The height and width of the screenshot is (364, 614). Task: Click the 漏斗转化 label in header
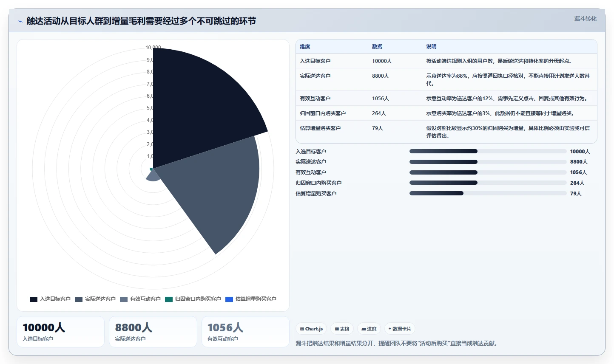click(586, 19)
